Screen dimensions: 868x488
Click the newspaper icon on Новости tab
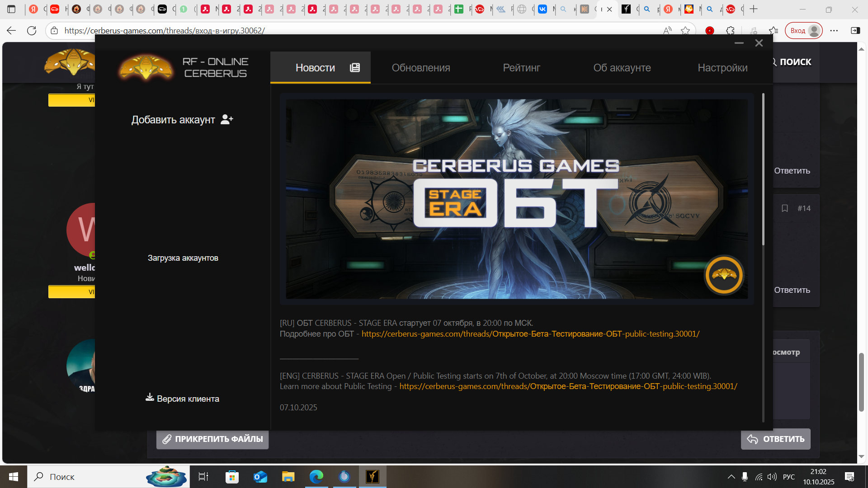[355, 68]
